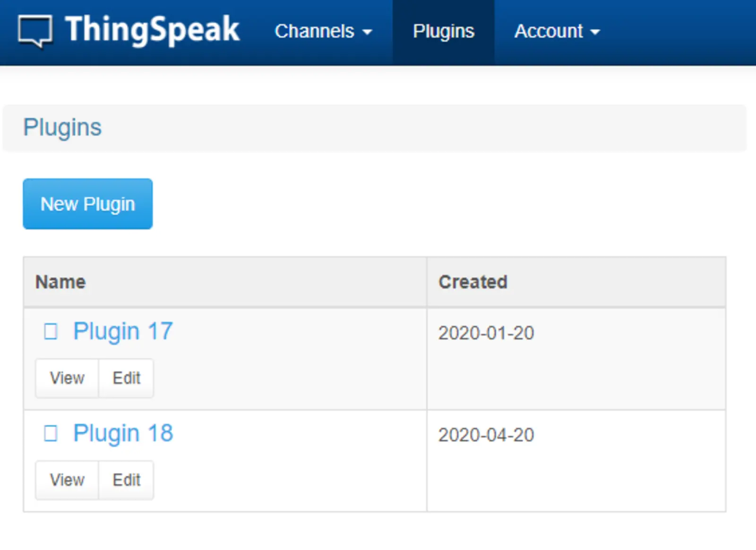Click the 2020-04-20 created date cell
The width and height of the screenshot is (756, 550).
pos(486,435)
